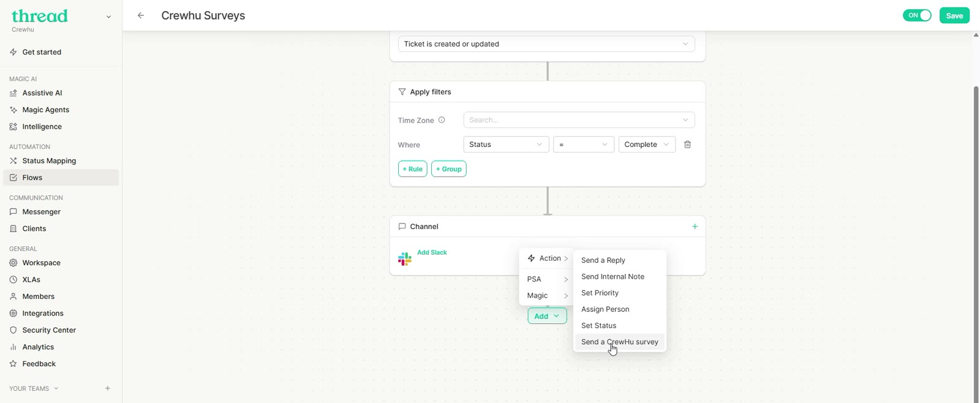Click the Time Zone info icon

pyautogui.click(x=442, y=120)
